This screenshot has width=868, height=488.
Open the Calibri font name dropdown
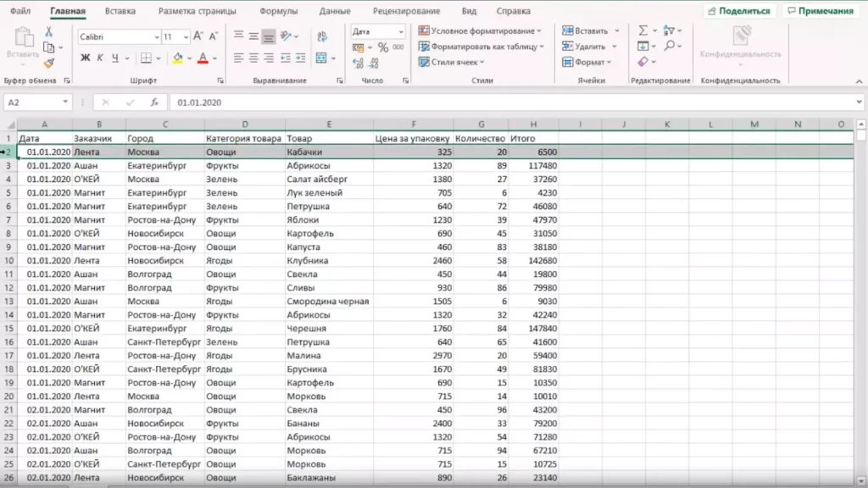157,37
